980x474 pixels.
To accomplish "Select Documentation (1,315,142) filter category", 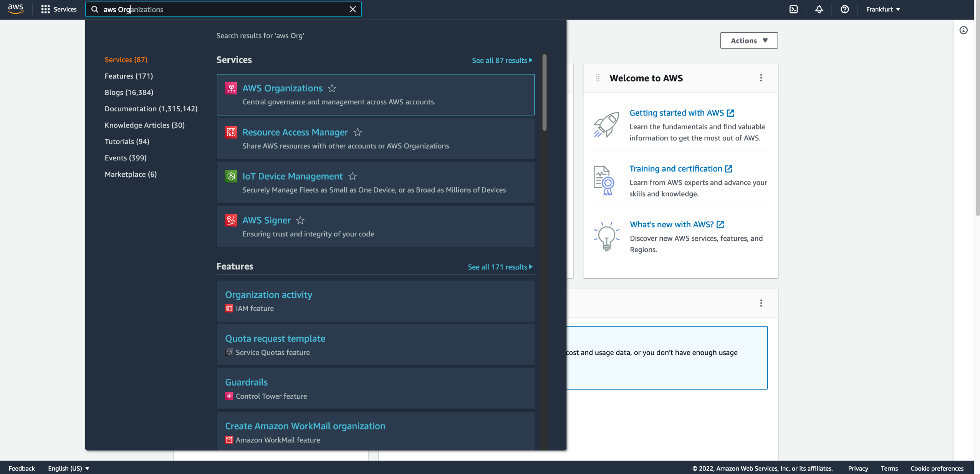I will pos(151,109).
